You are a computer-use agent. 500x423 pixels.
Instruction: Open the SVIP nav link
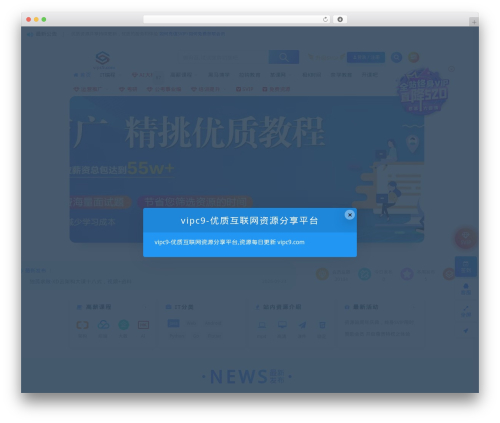[x=244, y=89]
